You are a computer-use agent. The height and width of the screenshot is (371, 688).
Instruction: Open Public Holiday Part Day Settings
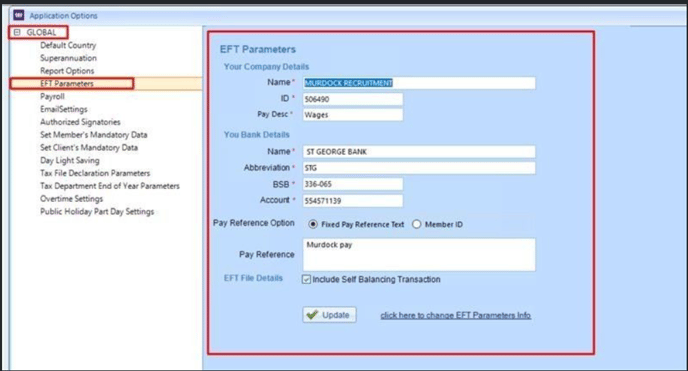coord(97,211)
